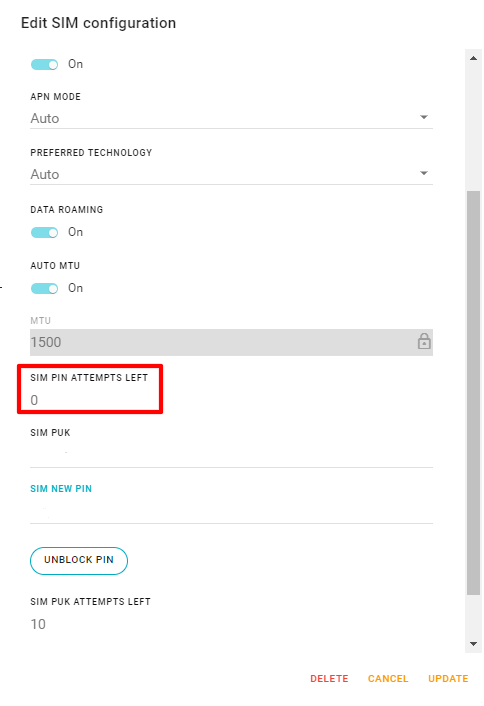Click the Unblock PIN button
484x706 pixels.
(79, 561)
